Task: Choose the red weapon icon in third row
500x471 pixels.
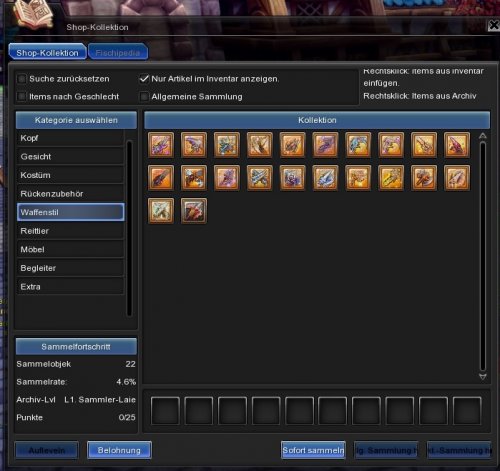Action: pyautogui.click(x=194, y=211)
